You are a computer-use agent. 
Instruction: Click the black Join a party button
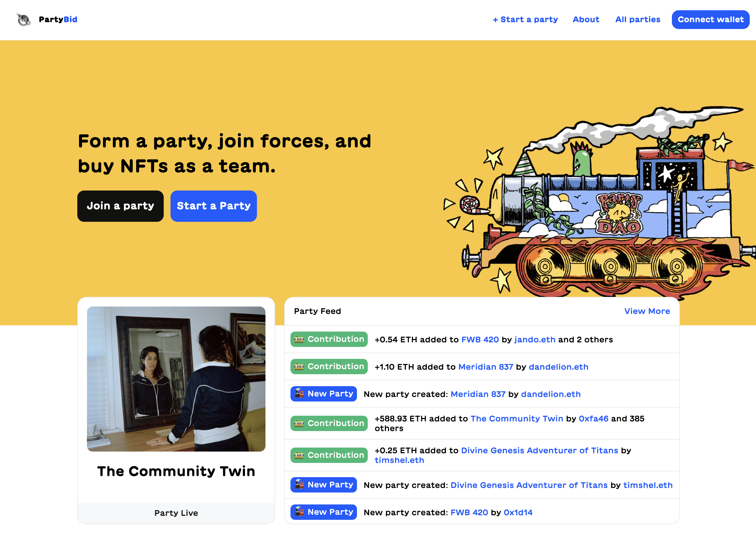121,206
